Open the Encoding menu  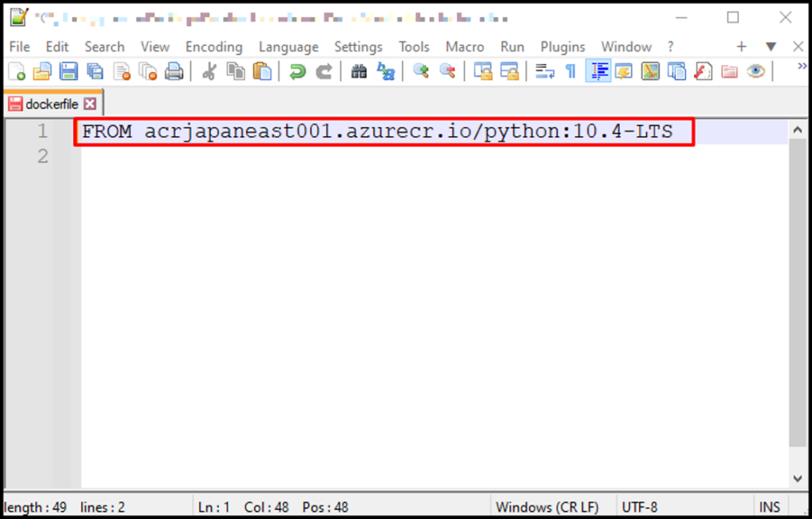point(214,47)
